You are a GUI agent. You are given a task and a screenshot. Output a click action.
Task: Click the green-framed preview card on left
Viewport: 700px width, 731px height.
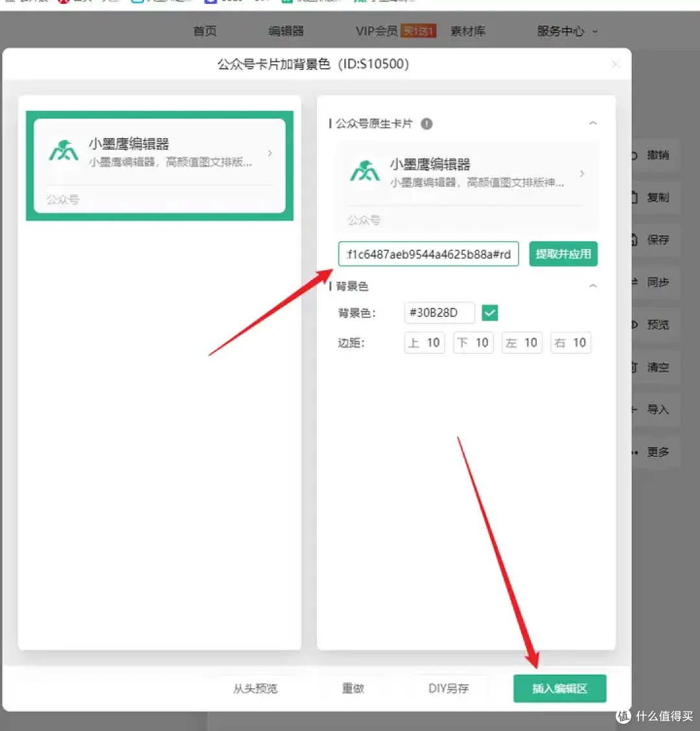159,165
